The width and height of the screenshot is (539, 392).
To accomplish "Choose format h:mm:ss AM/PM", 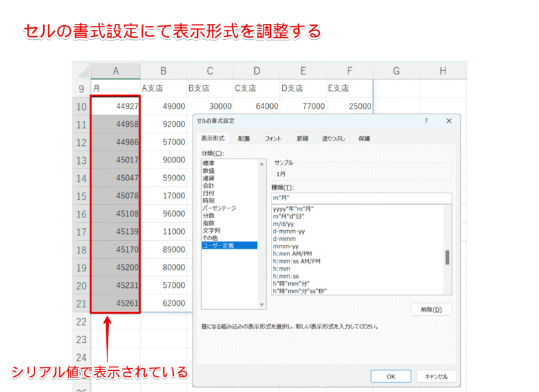I will (x=358, y=261).
